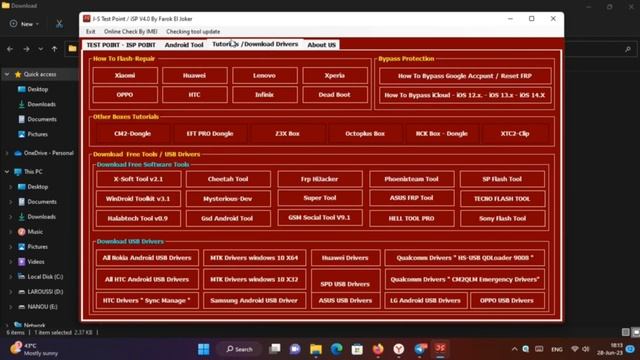Open the Xiaomi flash-repair tutorial
This screenshot has width=640, height=360.
125,76
